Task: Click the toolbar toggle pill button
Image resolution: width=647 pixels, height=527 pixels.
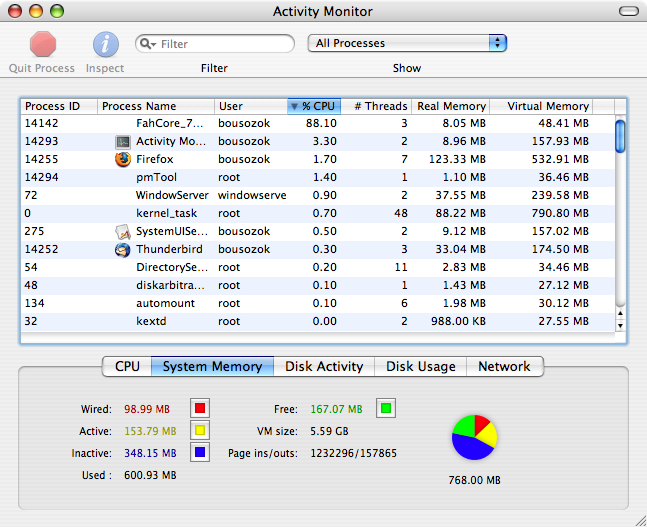Action: click(629, 11)
